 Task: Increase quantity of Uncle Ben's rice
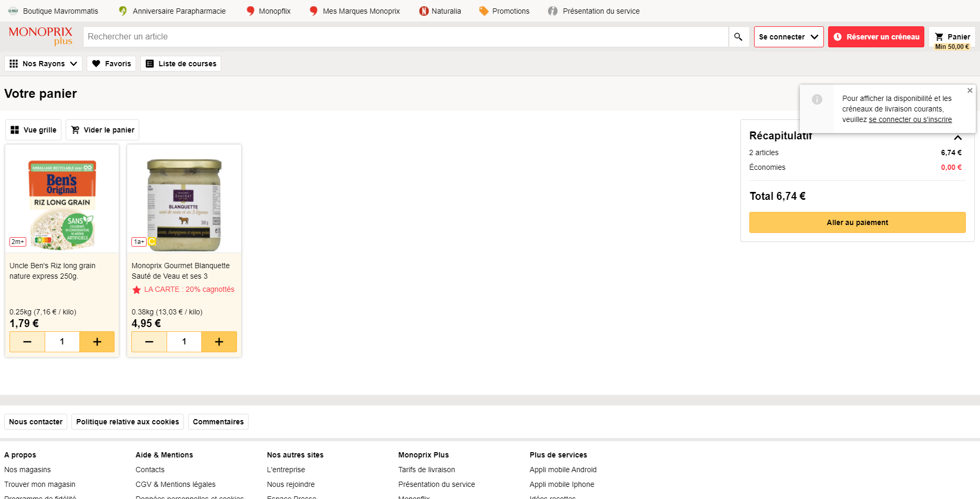click(x=97, y=342)
